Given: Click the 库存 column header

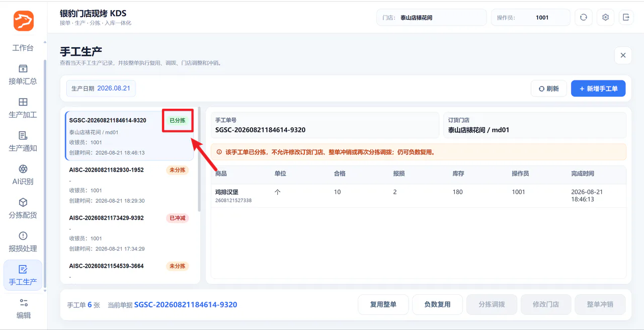Looking at the screenshot, I should tap(458, 174).
